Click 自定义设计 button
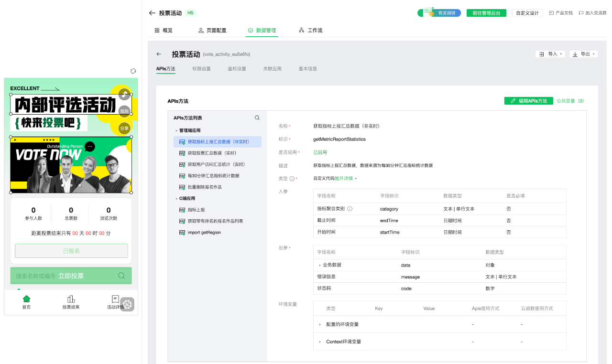 click(x=527, y=13)
